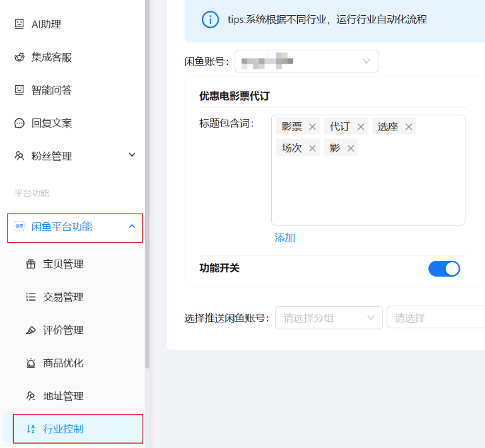The image size is (485, 448).
Task: Remove the 场次 keyword tag
Action: 312,148
